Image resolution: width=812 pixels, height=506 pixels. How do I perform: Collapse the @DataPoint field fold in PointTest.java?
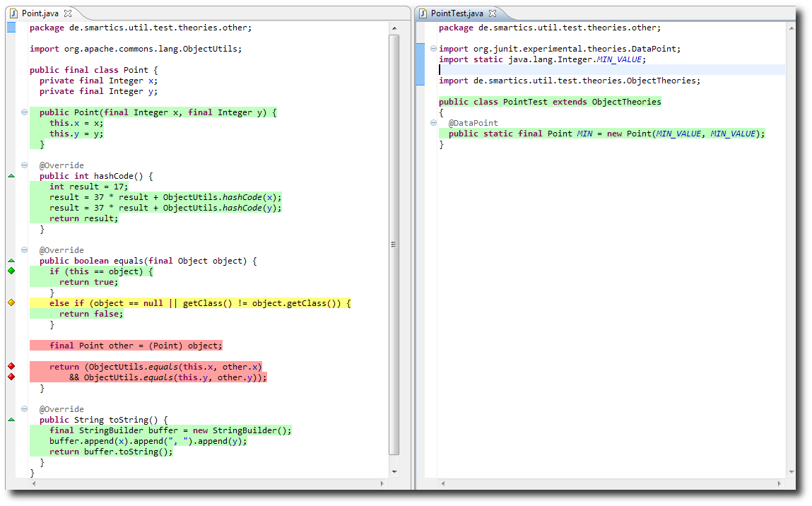433,123
